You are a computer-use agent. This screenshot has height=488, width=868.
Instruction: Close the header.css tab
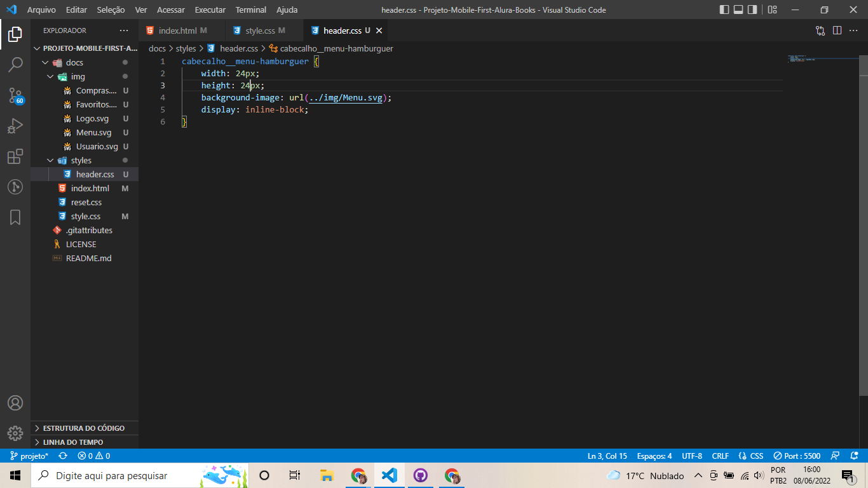(x=379, y=30)
